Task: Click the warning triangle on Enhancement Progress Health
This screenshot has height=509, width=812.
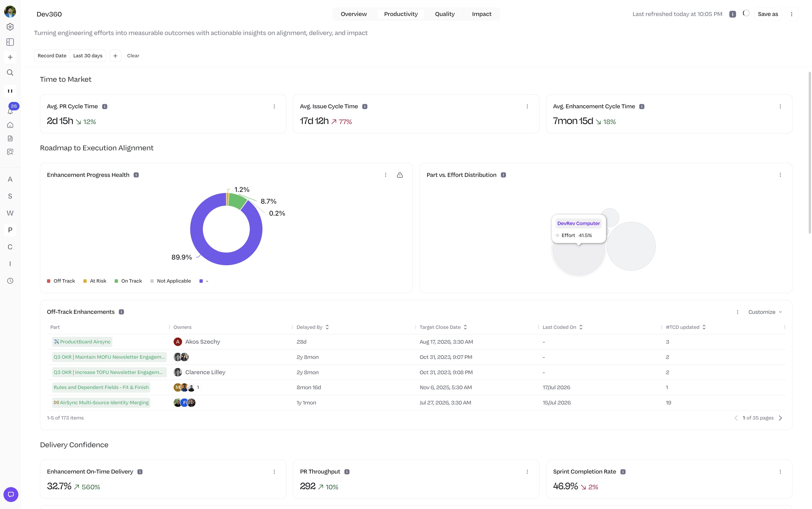Action: [x=400, y=175]
